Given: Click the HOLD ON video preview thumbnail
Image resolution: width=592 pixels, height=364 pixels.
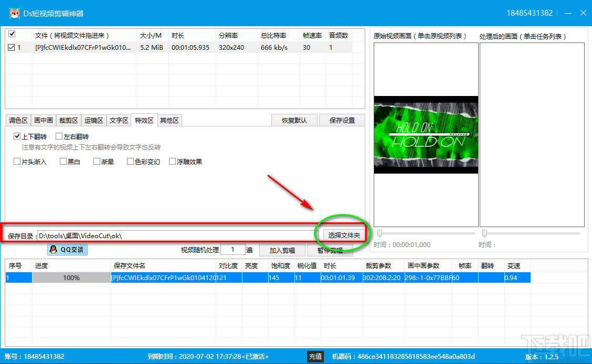Looking at the screenshot, I should [x=426, y=135].
